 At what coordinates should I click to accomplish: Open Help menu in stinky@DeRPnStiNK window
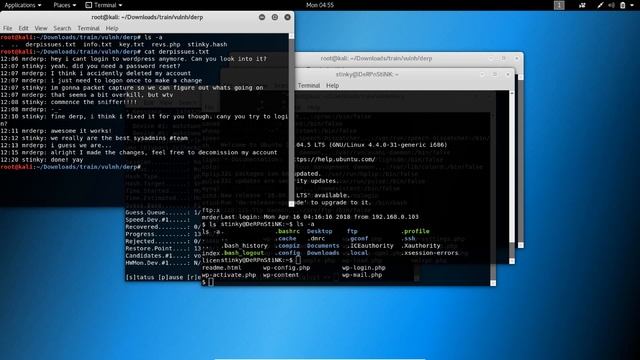tap(332, 85)
